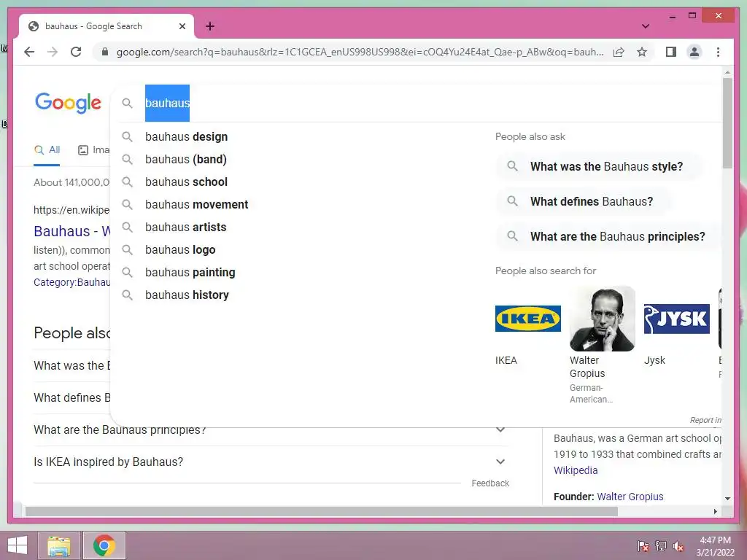
Task: Close the bauhaus Google Search tab
Action: click(182, 26)
